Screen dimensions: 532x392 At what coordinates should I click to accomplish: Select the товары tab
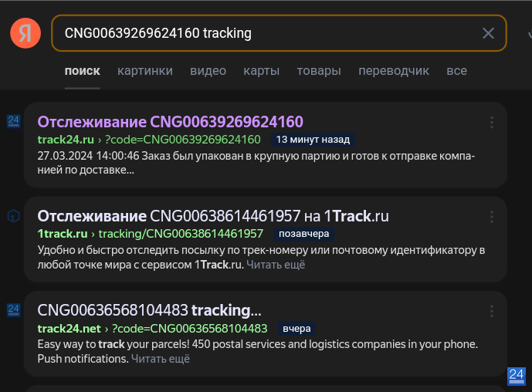[319, 71]
